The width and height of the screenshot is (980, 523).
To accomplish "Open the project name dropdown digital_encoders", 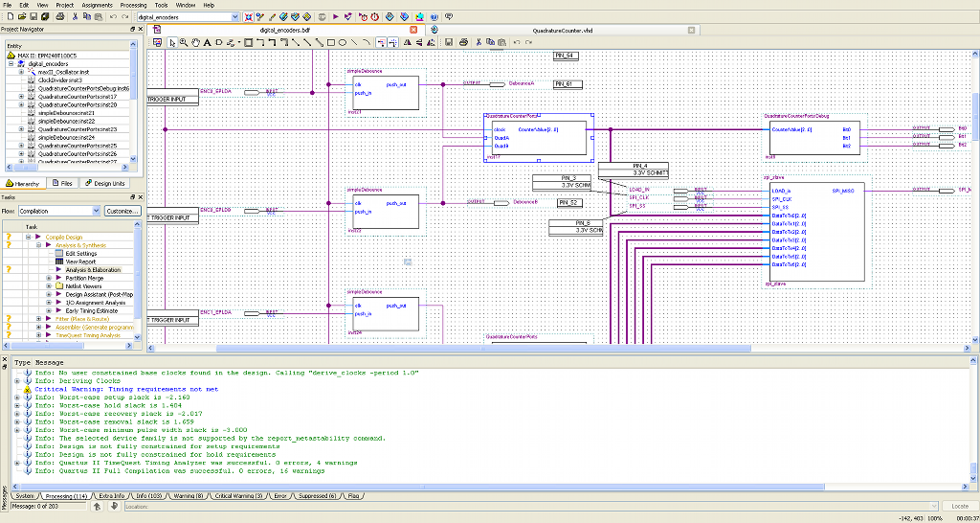I will click(236, 17).
